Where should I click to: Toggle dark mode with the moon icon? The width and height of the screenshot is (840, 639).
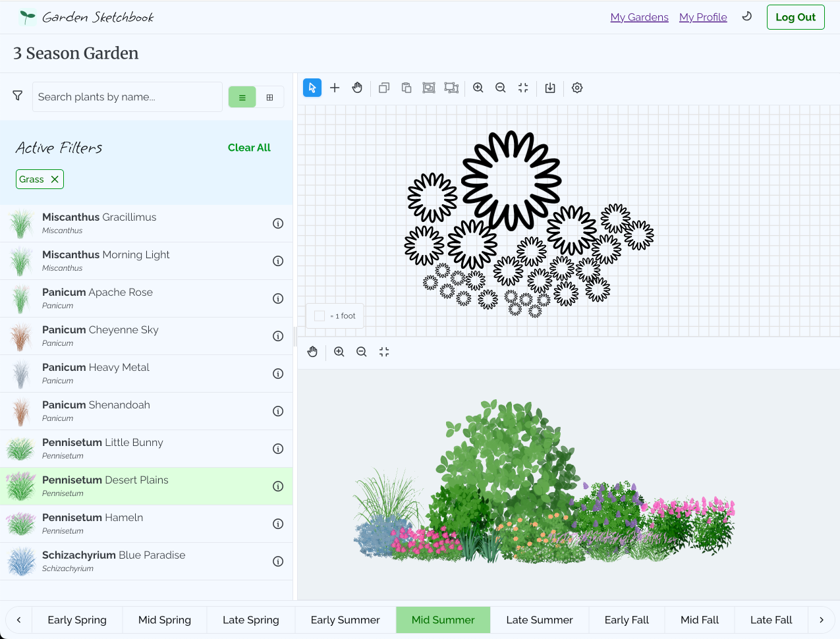(x=746, y=16)
